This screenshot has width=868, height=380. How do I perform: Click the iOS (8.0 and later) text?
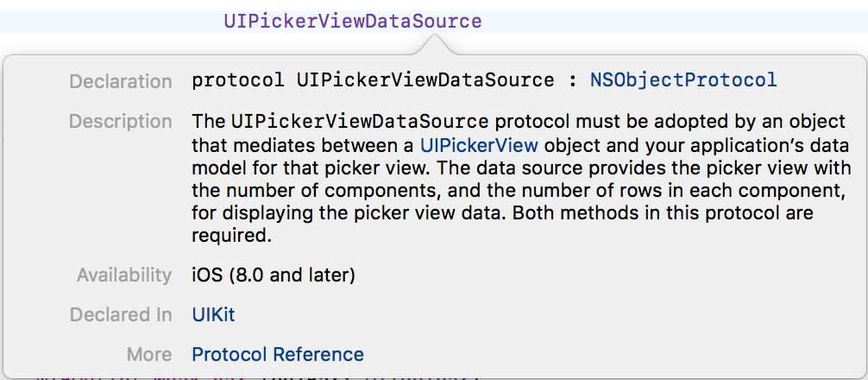274,275
